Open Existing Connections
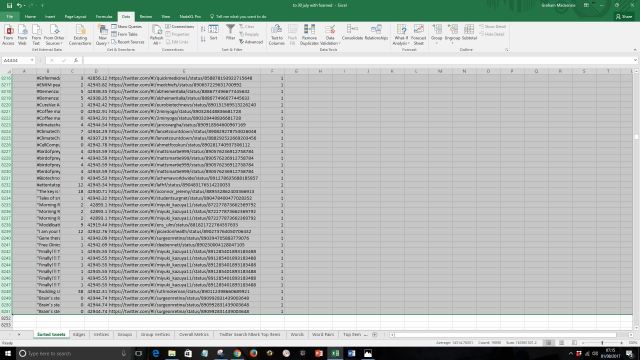 click(80, 34)
